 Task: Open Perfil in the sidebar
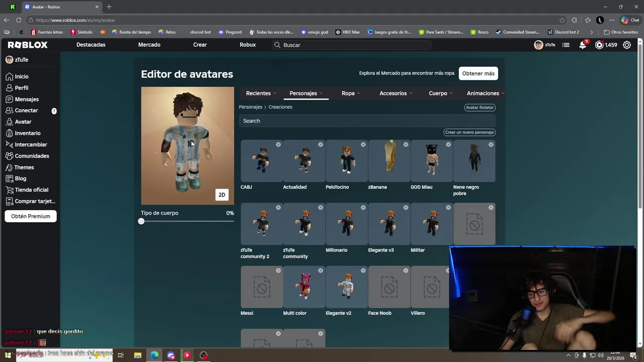tap(17, 87)
